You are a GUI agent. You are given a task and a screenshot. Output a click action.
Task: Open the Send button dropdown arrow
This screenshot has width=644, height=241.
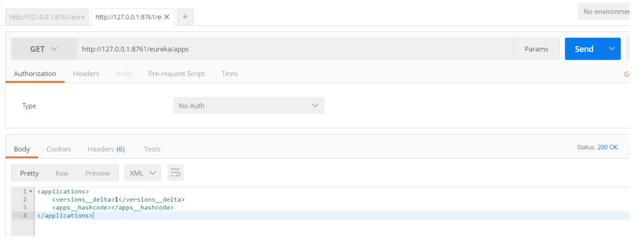(612, 49)
